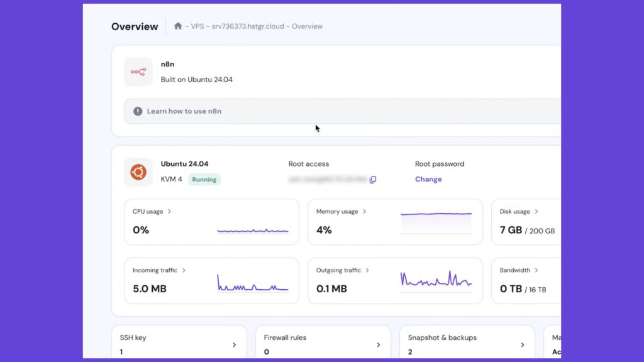Open srv736373.hstgr.cloud breadcrumb
Screen dimensions: 644x362
click(x=248, y=26)
